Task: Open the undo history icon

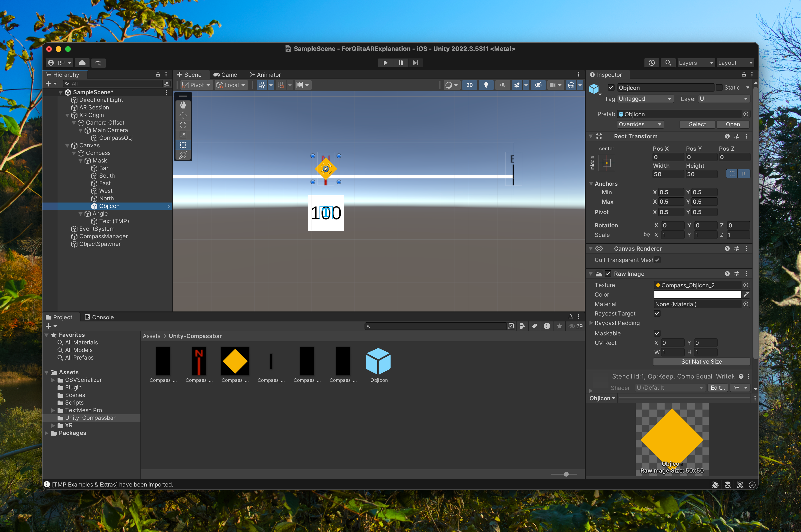Action: 651,63
